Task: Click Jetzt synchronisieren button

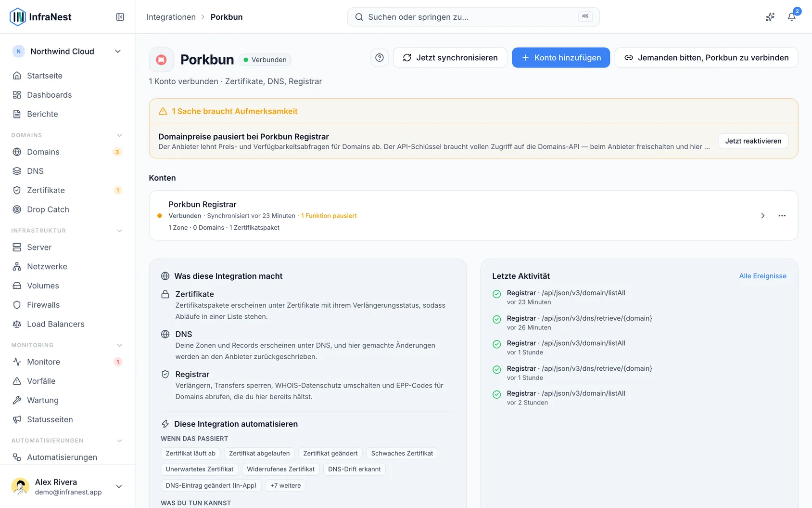Action: coord(450,58)
